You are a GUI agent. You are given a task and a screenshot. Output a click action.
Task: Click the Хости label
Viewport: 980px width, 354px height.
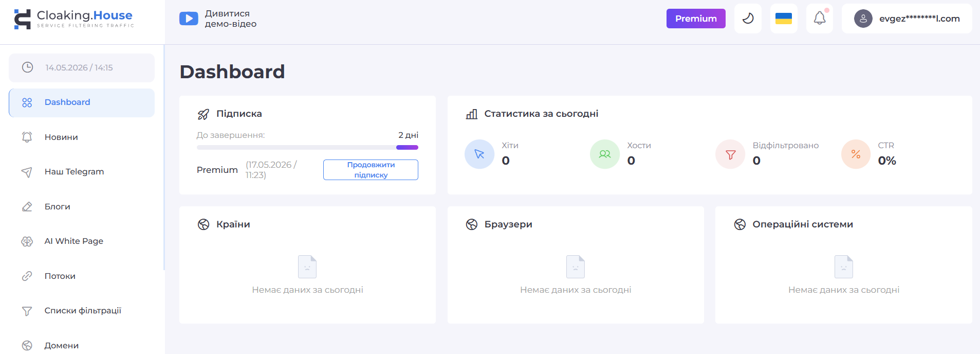click(639, 146)
